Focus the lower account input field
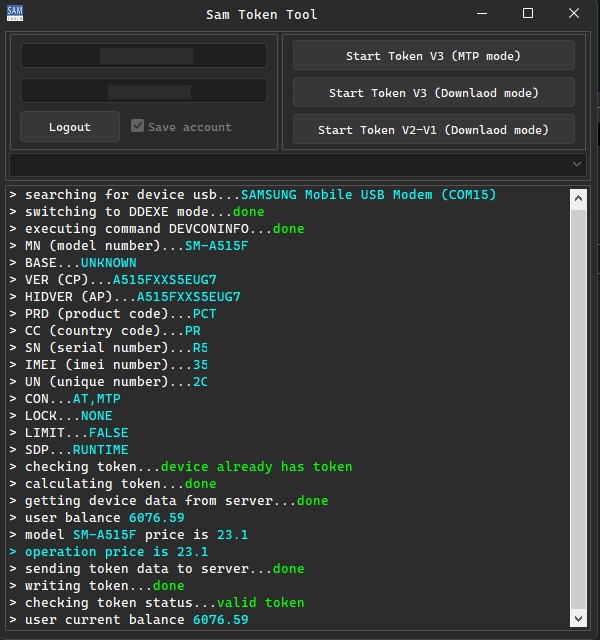The image size is (600, 640). 144,91
